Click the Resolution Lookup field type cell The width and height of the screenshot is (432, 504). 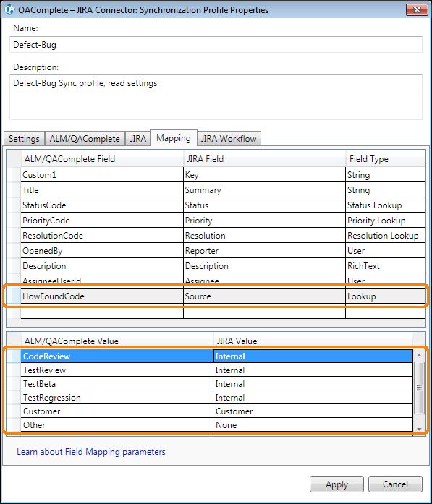pyautogui.click(x=386, y=236)
